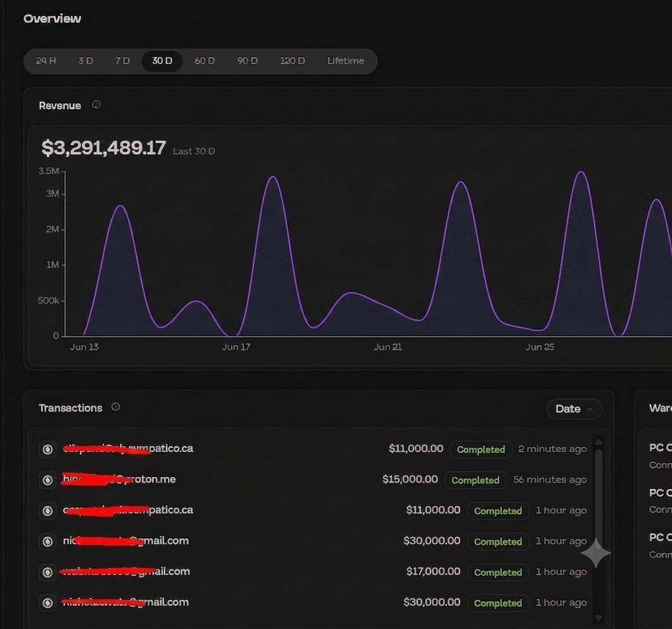Click the proton.me email entry
Viewport: 672px width, 629px height.
[119, 479]
